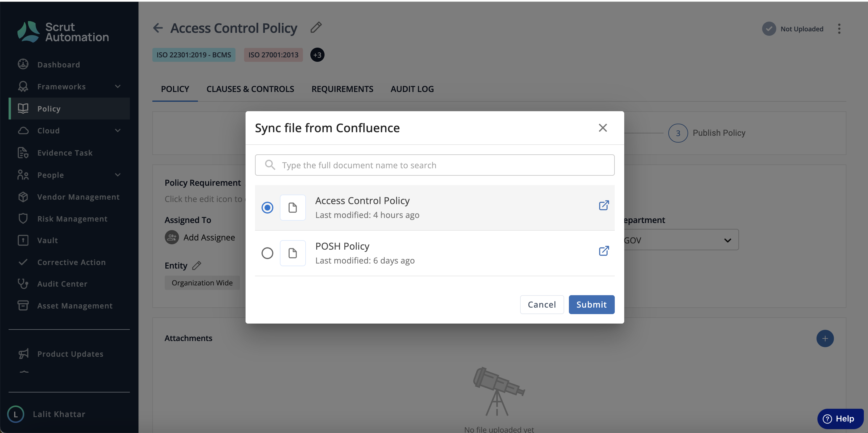
Task: Click the Not Uploaded status check icon
Action: [x=769, y=29]
